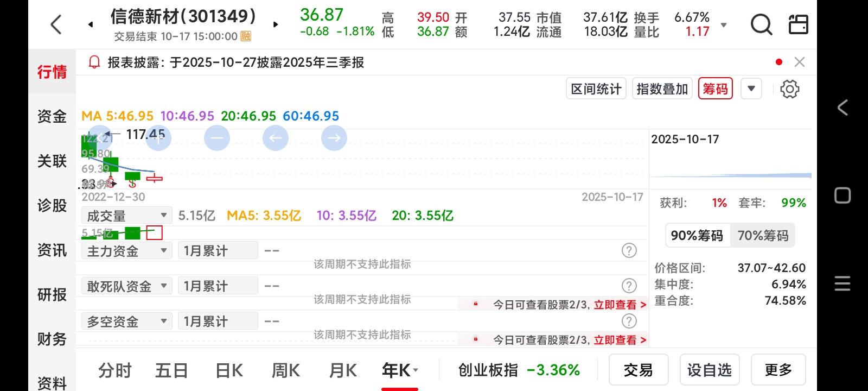
Task: Toggle 指数叠加 index overlay
Action: (x=662, y=89)
